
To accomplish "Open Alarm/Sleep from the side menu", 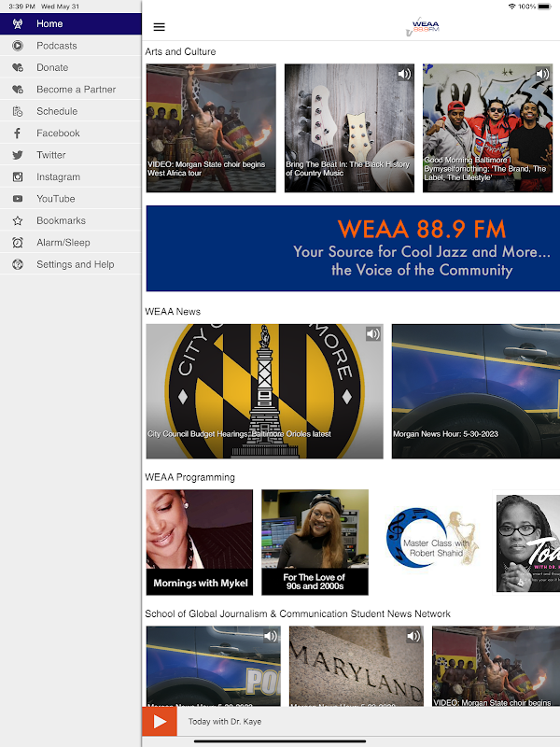I will (x=71, y=243).
